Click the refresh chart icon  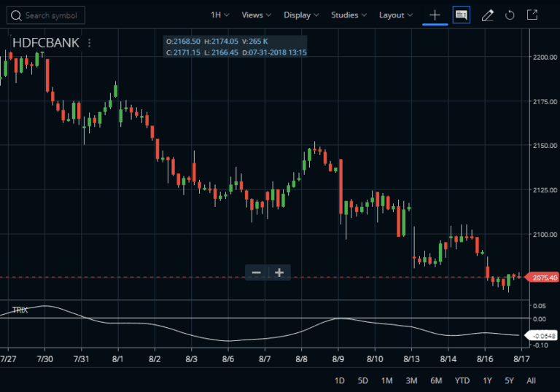[510, 15]
